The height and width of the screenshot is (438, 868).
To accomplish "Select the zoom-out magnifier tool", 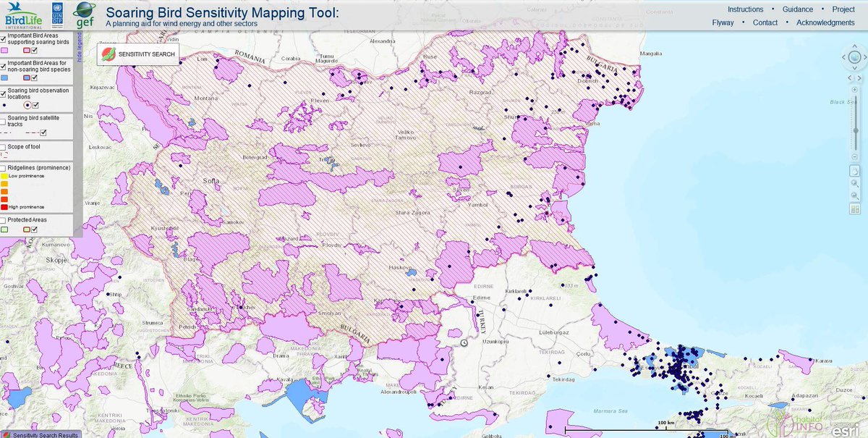I will tap(856, 196).
